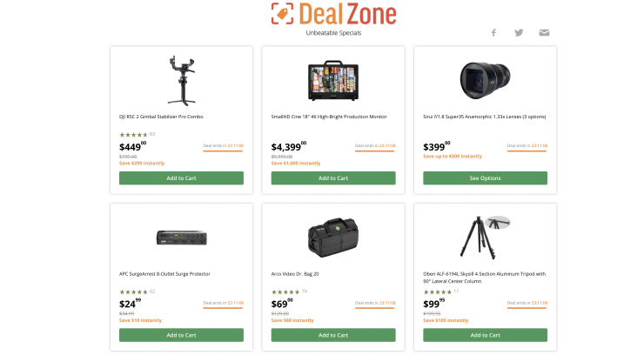Open the DJI RSC 2 gimbal image
Image resolution: width=644 pixels, height=362 pixels.
click(x=182, y=81)
